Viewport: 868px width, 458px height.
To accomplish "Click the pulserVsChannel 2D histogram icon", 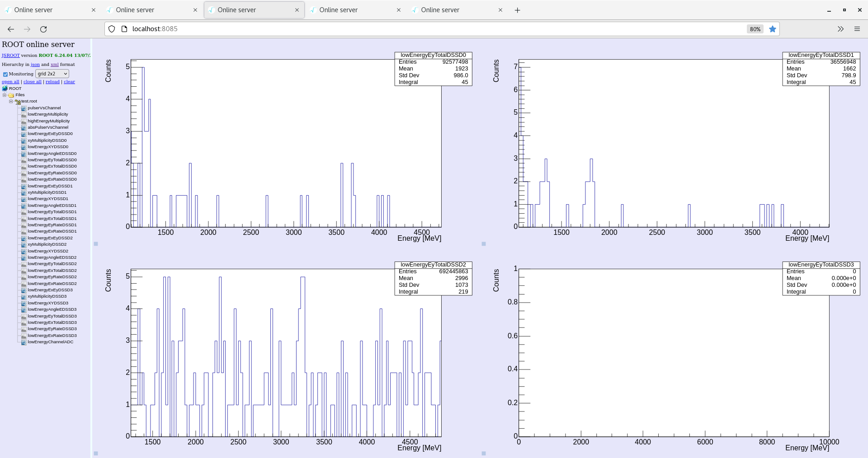I will (24, 108).
